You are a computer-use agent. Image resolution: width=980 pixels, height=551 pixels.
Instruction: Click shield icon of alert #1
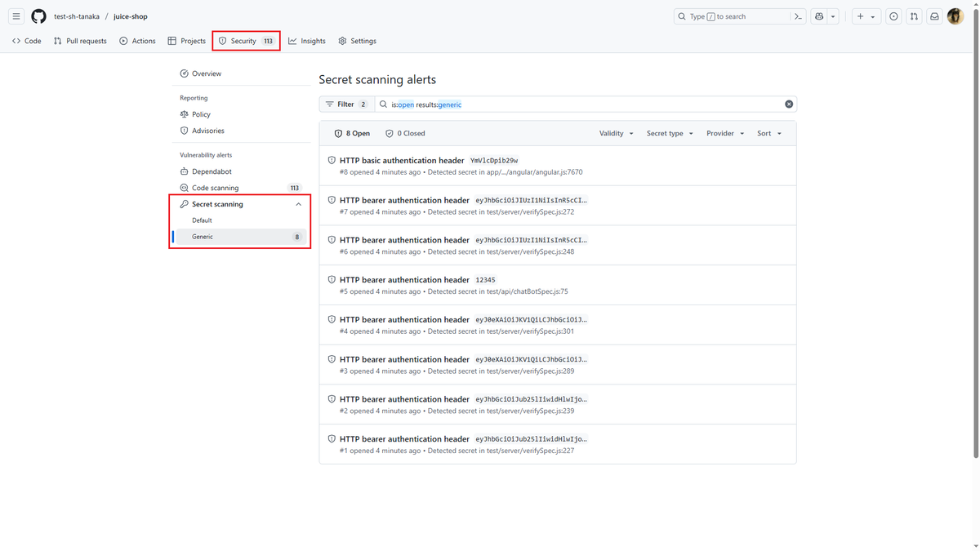coord(332,439)
